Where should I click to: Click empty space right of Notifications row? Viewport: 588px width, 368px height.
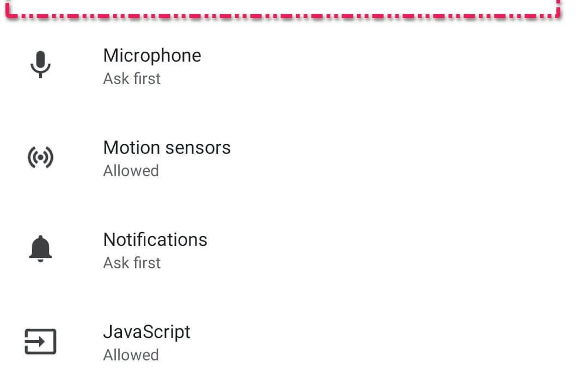pos(408,250)
